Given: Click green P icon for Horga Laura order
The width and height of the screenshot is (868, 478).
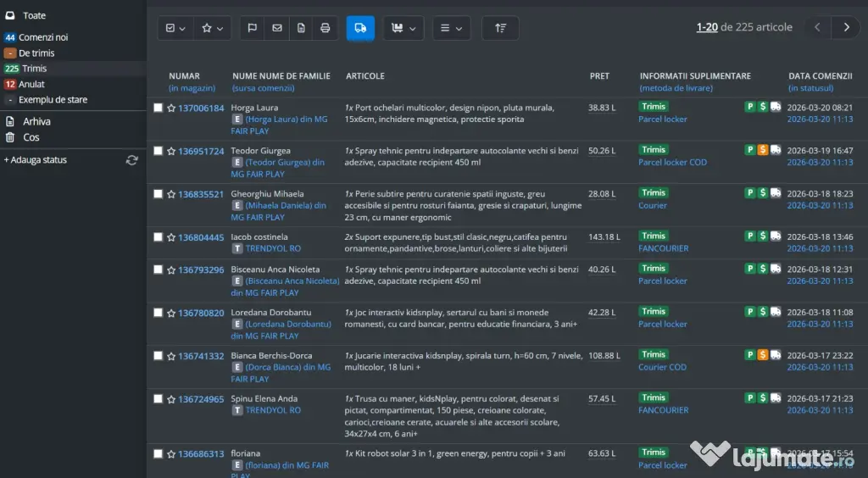Looking at the screenshot, I should tap(750, 106).
